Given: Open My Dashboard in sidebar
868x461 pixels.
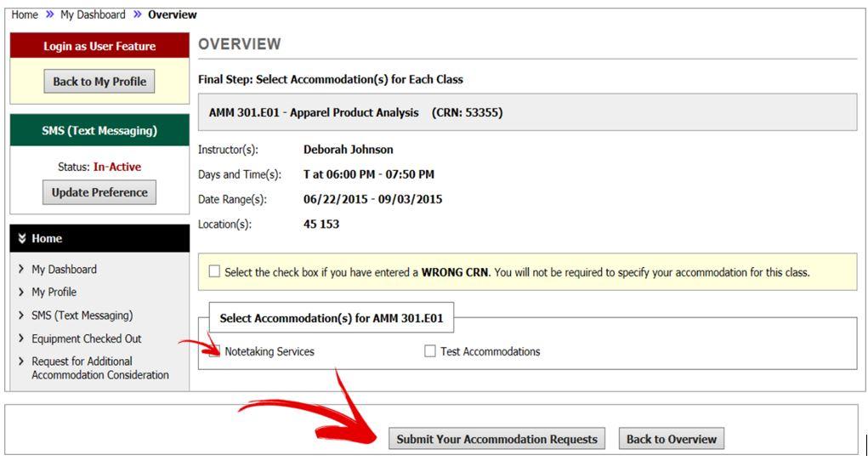Looking at the screenshot, I should 65,270.
